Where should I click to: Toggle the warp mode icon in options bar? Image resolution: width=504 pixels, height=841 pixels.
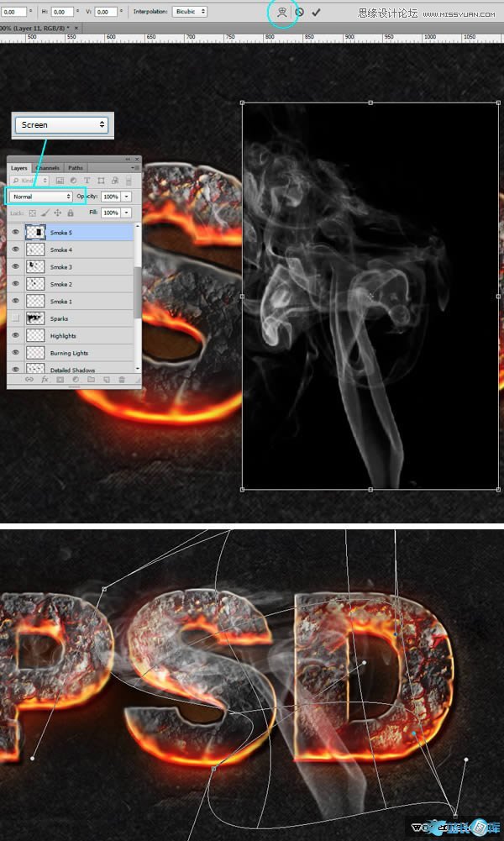pyautogui.click(x=283, y=13)
